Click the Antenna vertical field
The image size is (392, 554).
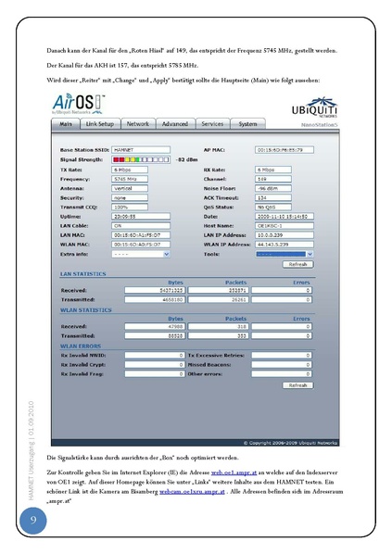pyautogui.click(x=130, y=188)
